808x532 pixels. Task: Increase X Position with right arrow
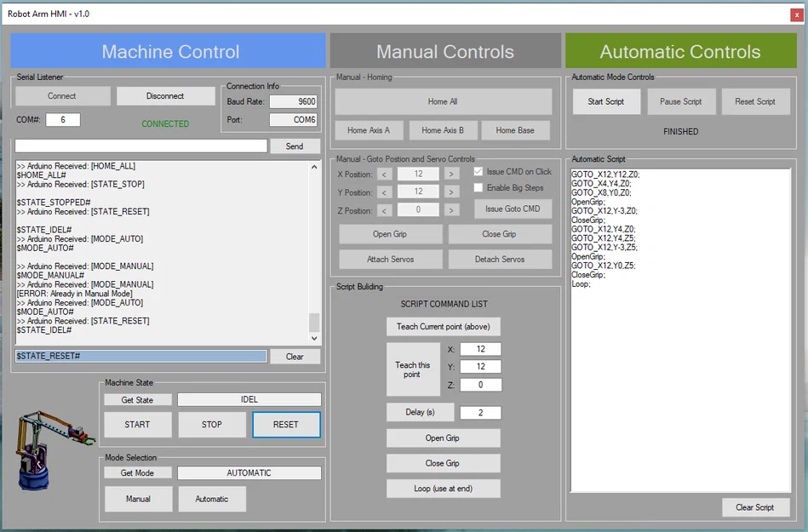(451, 174)
